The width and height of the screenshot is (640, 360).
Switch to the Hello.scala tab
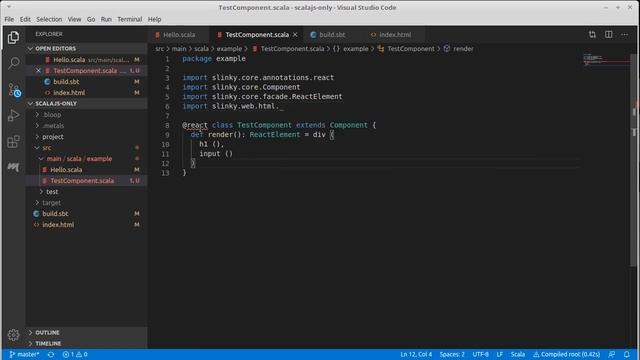point(179,35)
